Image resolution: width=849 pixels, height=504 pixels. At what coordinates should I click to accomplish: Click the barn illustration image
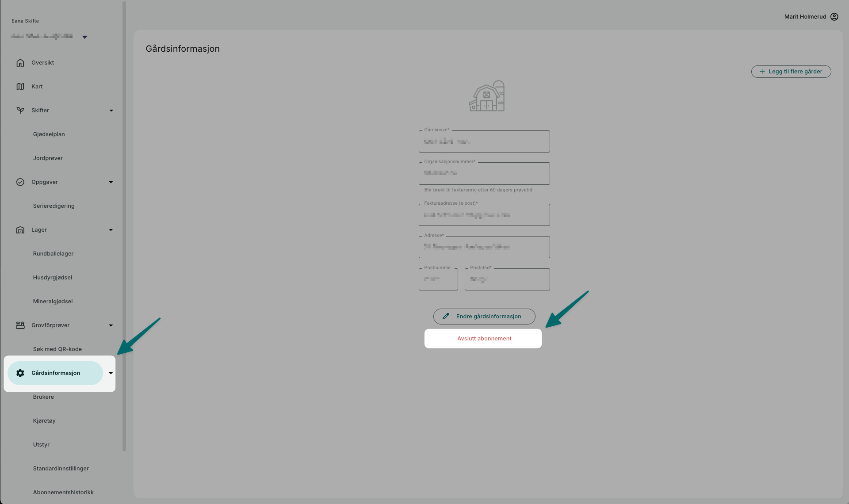click(x=486, y=96)
